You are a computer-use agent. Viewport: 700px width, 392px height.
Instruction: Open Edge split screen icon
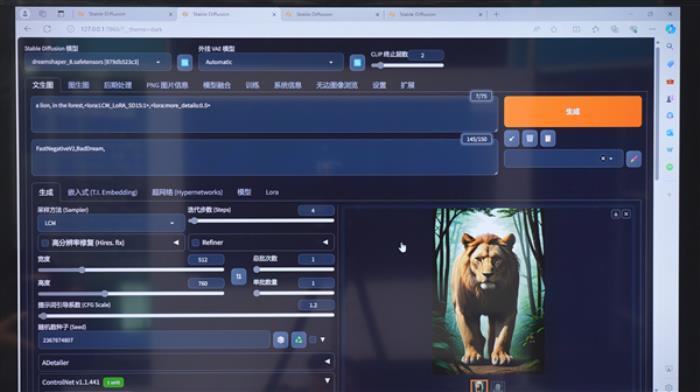pos(576,29)
